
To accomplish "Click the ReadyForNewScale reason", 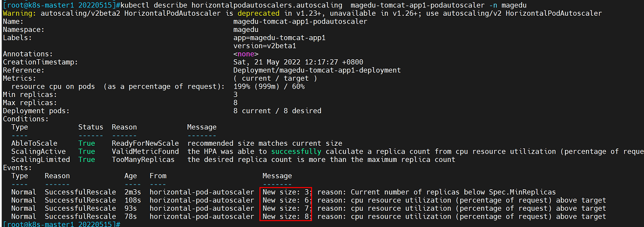I will pyautogui.click(x=145, y=143).
